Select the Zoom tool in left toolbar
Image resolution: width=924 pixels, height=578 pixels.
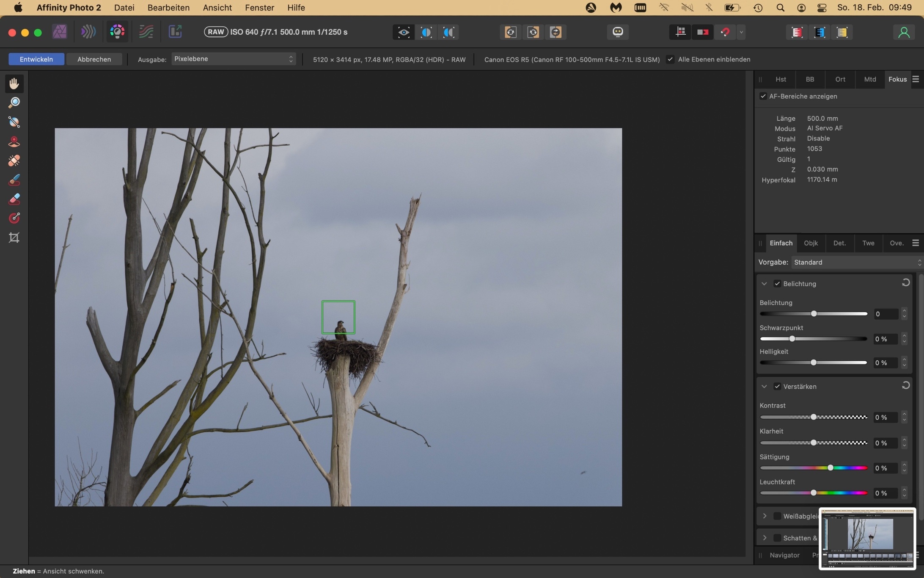[x=14, y=102]
